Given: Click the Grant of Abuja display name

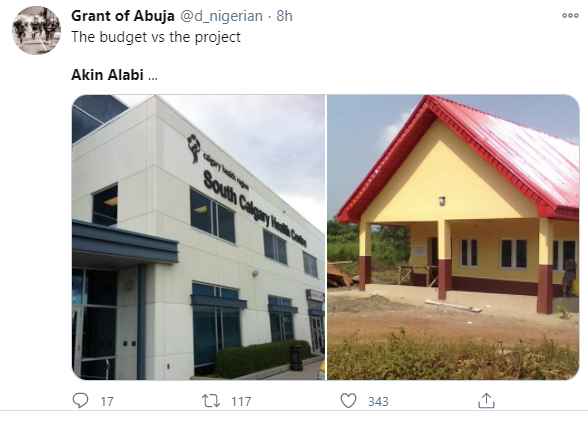Looking at the screenshot, I should [123, 16].
